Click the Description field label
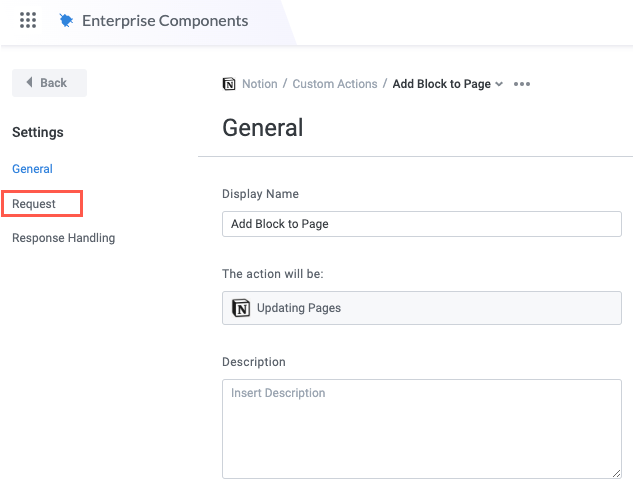This screenshot has height=489, width=633. click(x=253, y=362)
